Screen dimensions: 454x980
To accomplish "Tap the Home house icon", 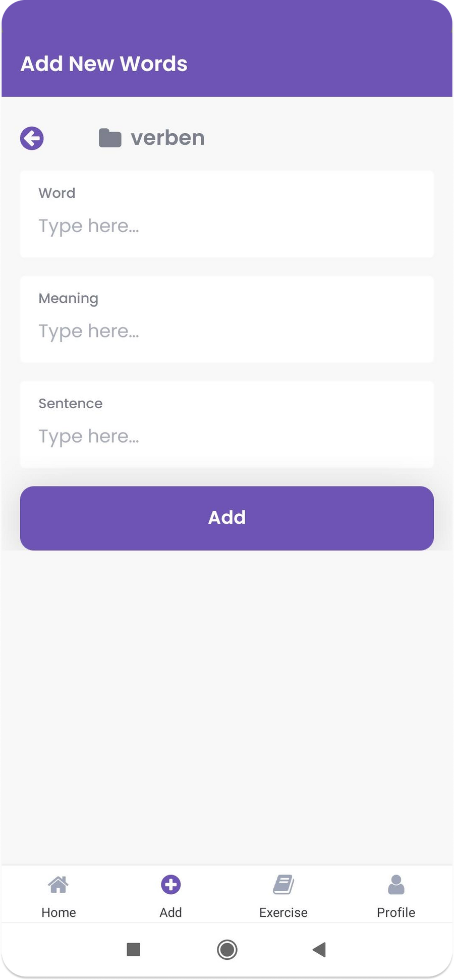I will 59,884.
